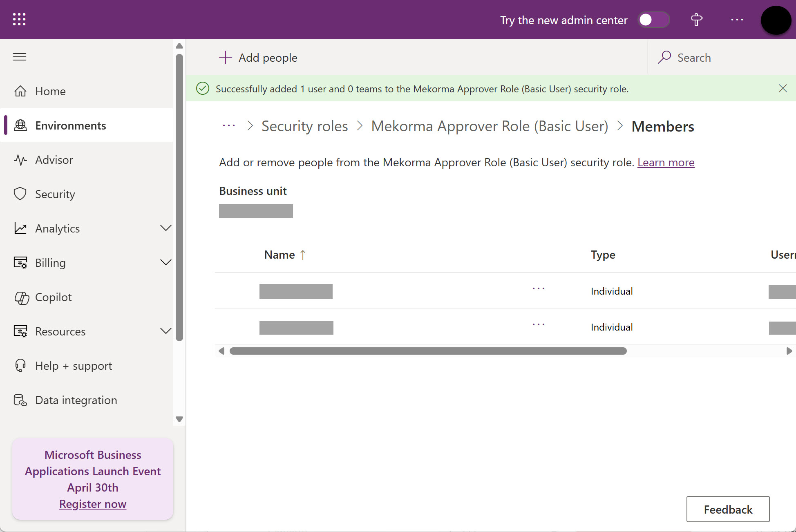Click the Learn more link

click(666, 163)
